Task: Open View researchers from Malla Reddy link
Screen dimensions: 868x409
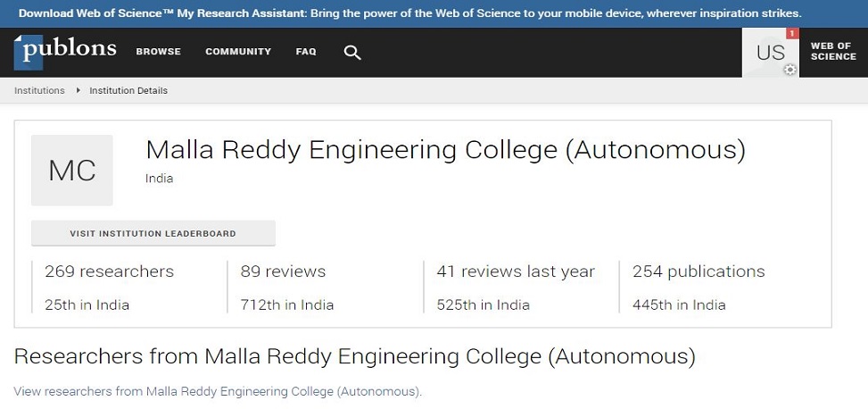Action: (x=218, y=391)
